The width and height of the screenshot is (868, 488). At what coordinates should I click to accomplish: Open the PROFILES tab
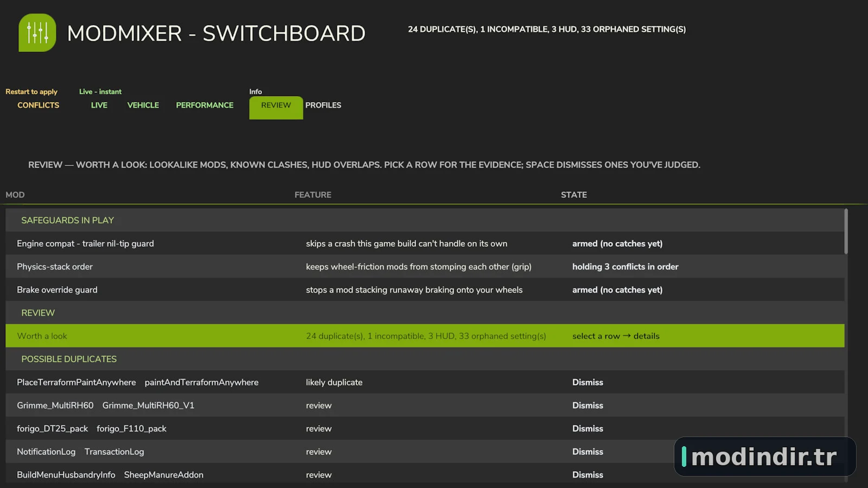pos(323,105)
